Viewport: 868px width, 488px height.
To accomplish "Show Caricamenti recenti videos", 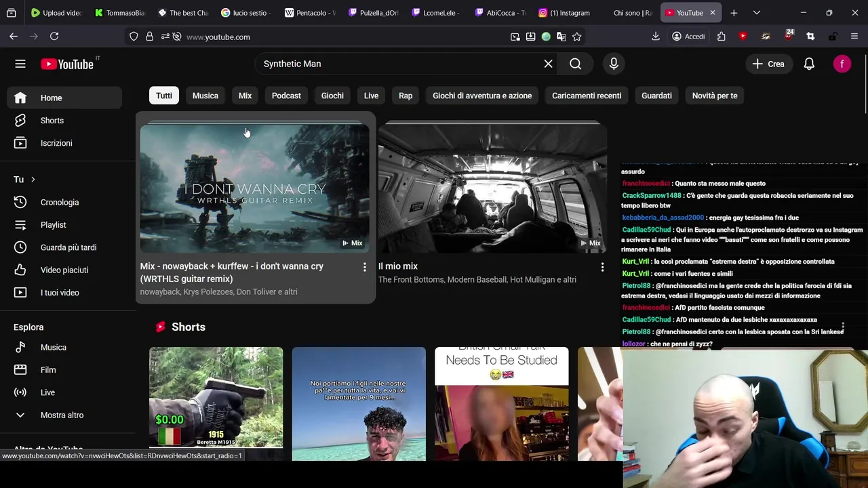I will coord(587,96).
